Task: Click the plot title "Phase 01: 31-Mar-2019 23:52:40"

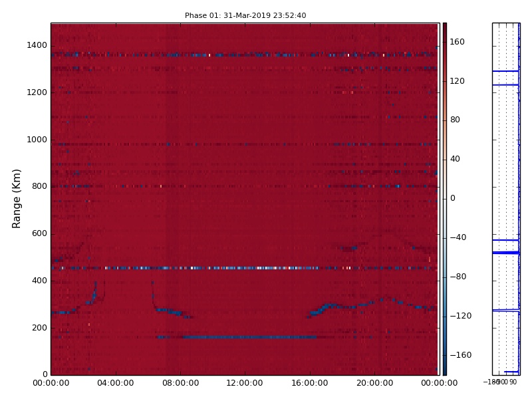Action: point(245,15)
